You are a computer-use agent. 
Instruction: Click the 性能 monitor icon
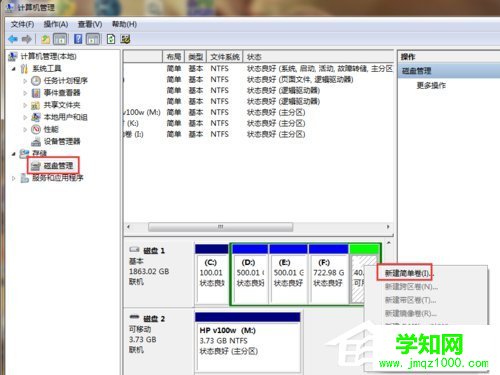pyautogui.click(x=36, y=129)
